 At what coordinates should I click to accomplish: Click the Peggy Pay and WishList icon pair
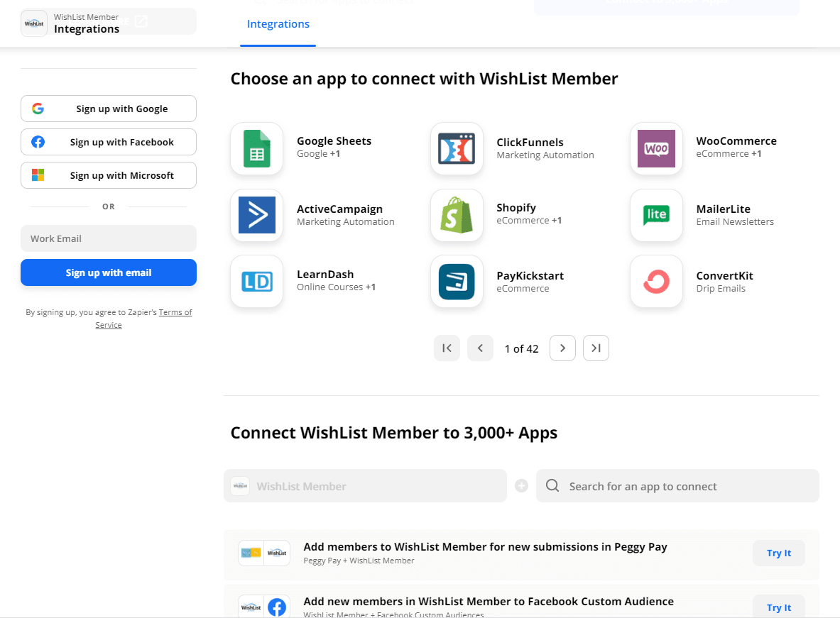(x=264, y=553)
